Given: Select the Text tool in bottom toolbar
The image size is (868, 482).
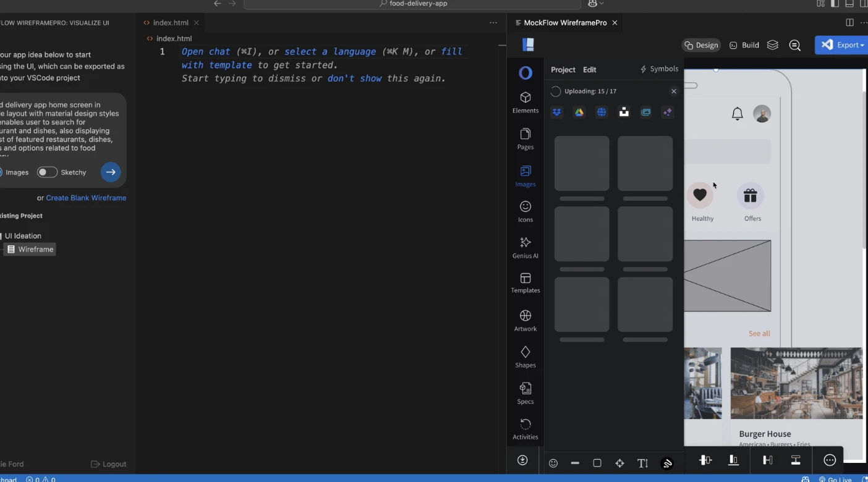Looking at the screenshot, I should pos(642,462).
